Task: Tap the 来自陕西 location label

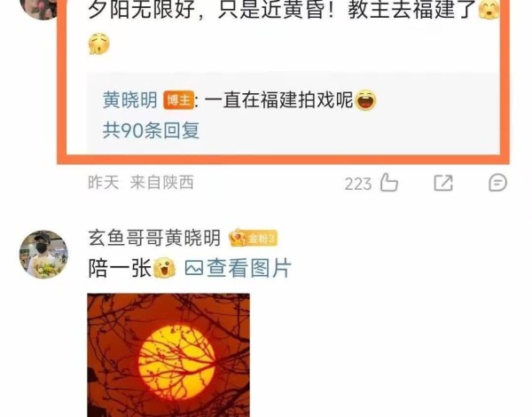Action: click(x=162, y=183)
